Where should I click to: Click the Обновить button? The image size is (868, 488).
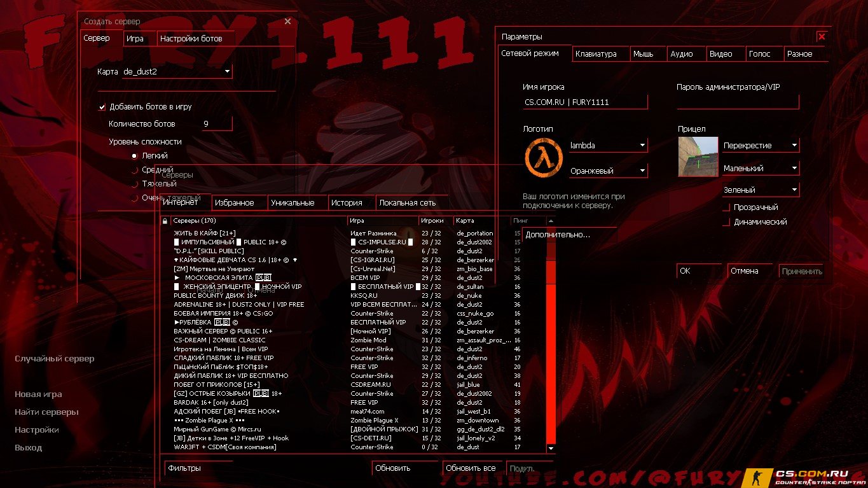(x=404, y=468)
